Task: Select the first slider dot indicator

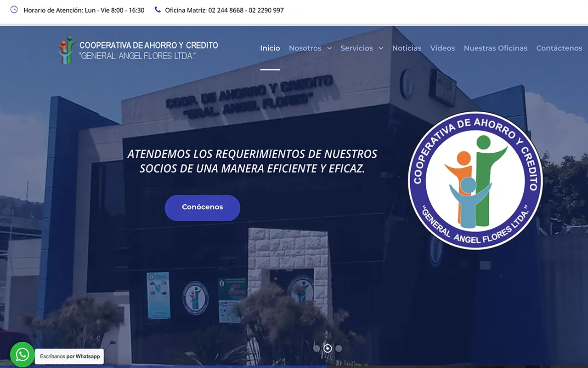Action: pyautogui.click(x=317, y=349)
